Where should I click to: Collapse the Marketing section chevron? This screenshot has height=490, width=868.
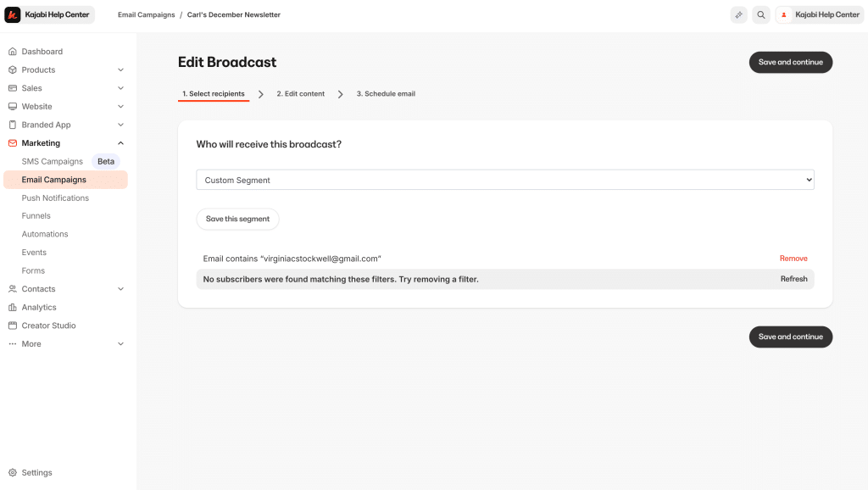(120, 143)
